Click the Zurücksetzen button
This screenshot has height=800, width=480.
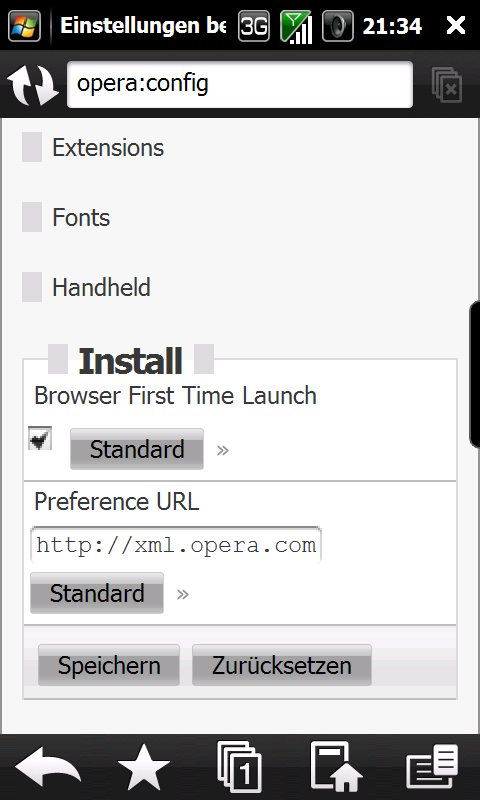coord(282,665)
